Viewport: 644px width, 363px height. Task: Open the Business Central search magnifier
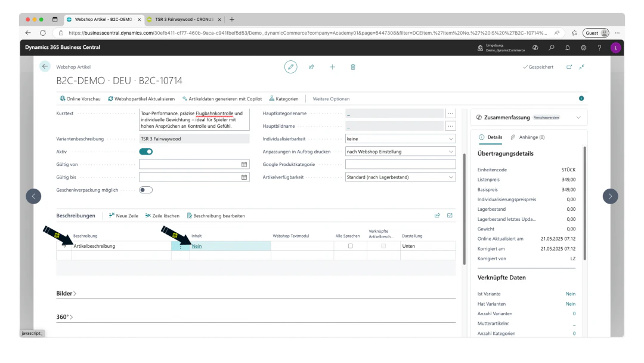coord(551,48)
